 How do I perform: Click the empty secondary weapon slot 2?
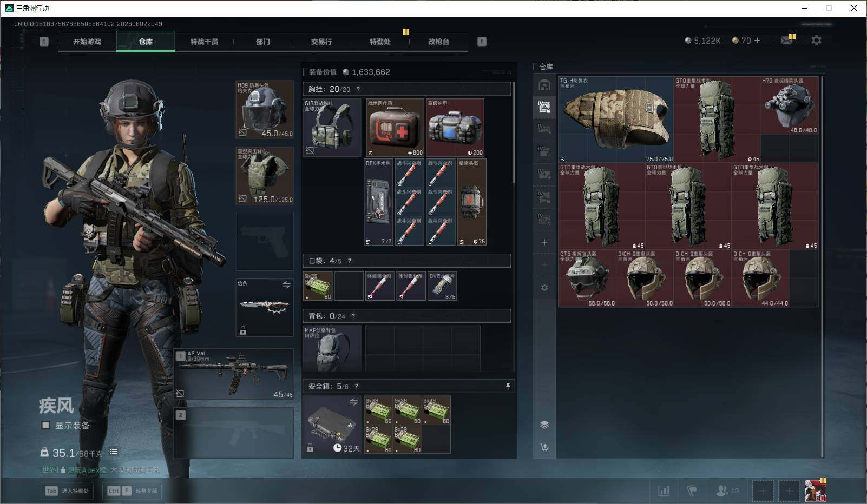(234, 433)
